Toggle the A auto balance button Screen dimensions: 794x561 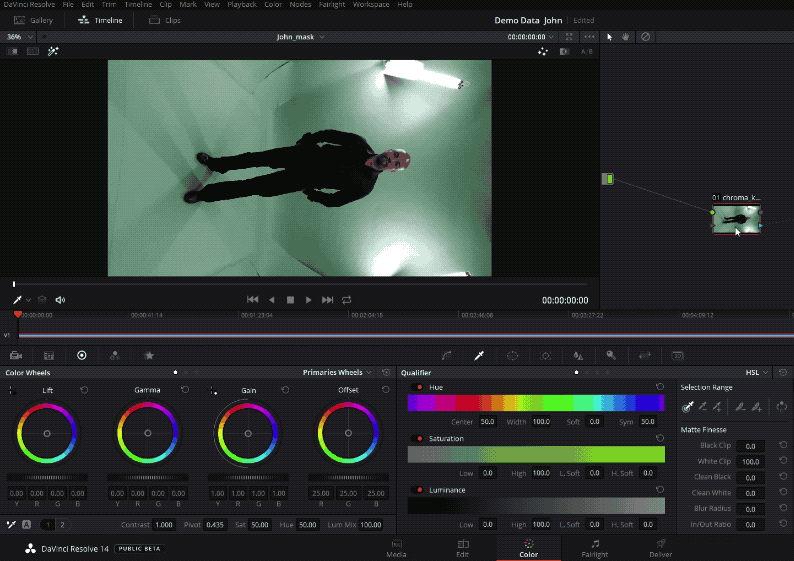point(26,525)
